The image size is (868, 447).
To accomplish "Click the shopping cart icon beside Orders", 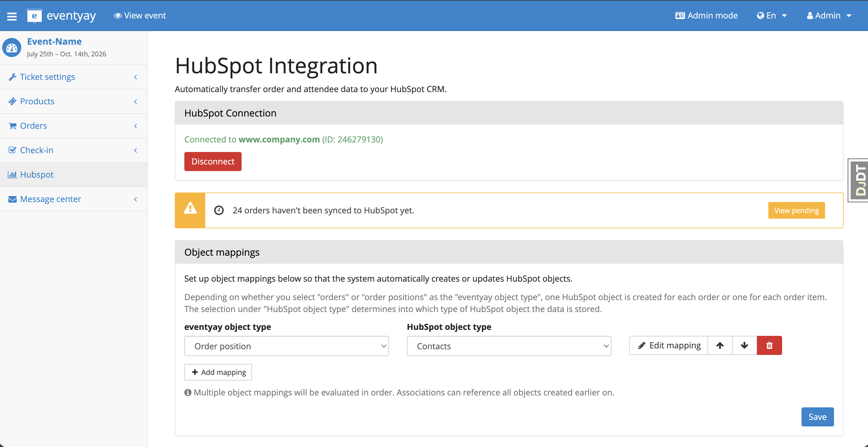I will click(x=13, y=126).
